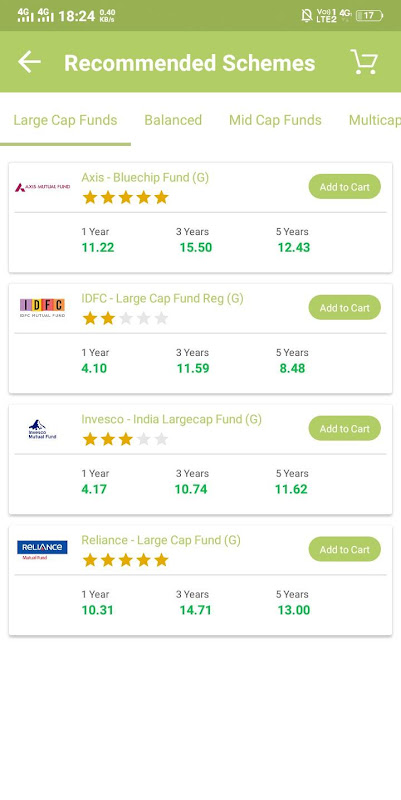401x800 pixels.
Task: Add Invesco India Largecap Fund to cart
Action: (345, 429)
